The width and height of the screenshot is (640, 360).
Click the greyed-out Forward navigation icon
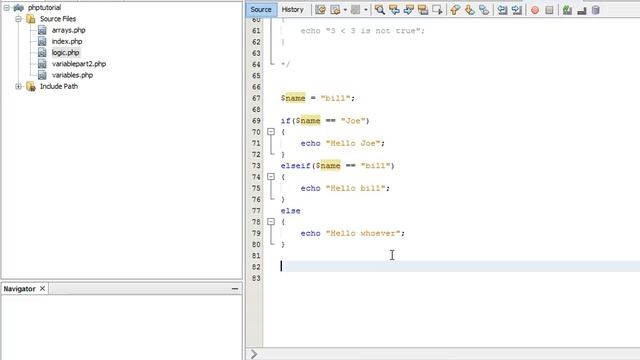coord(356,10)
